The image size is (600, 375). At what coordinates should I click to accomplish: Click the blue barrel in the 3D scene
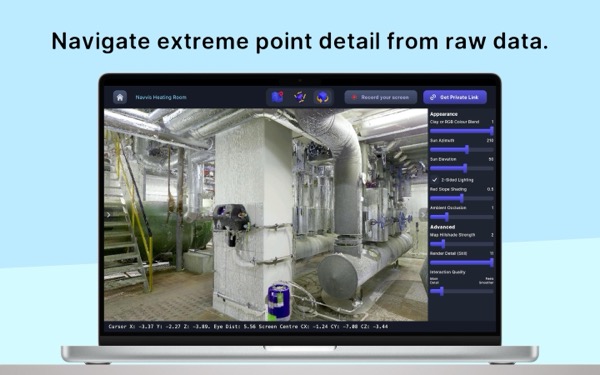click(x=279, y=302)
